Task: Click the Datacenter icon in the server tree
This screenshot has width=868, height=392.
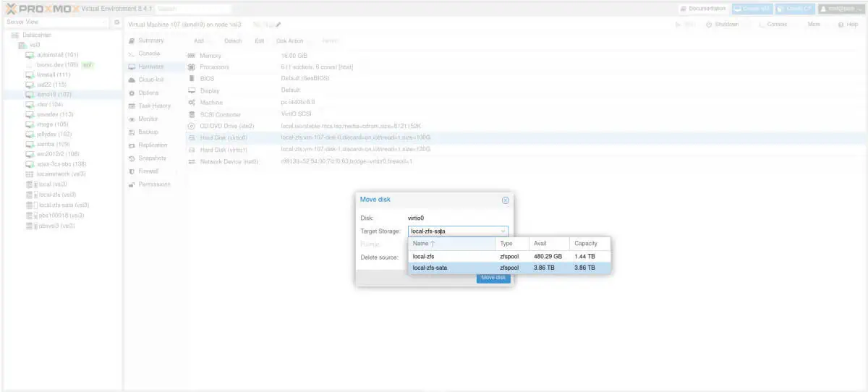Action: click(15, 35)
